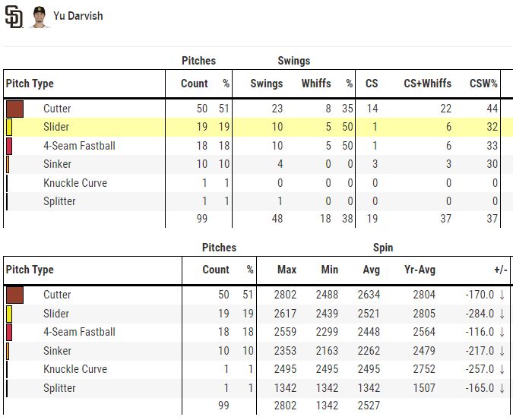This screenshot has height=420, width=513.
Task: Sort spin table by Yr-Avg header
Action: (420, 270)
